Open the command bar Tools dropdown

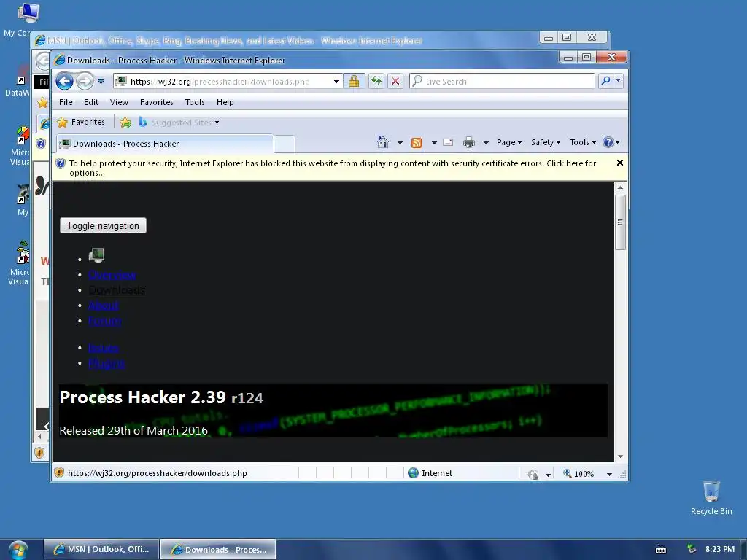point(583,142)
